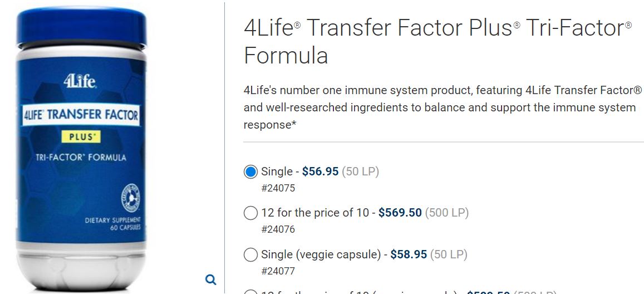Select the Single $56.95 radio button
Screen dimensions: 644x294
click(x=250, y=171)
